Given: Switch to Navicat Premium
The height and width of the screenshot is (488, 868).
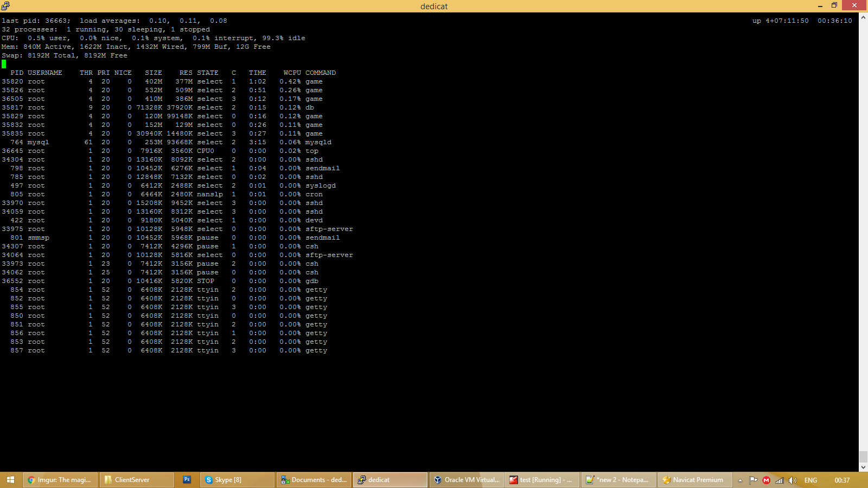Looking at the screenshot, I should tap(694, 480).
